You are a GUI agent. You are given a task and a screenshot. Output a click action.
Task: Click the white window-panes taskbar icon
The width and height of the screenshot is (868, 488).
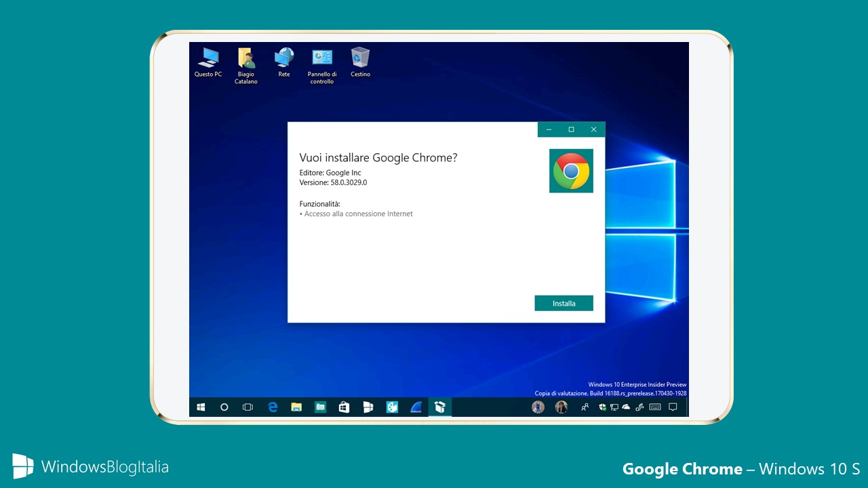(x=368, y=407)
